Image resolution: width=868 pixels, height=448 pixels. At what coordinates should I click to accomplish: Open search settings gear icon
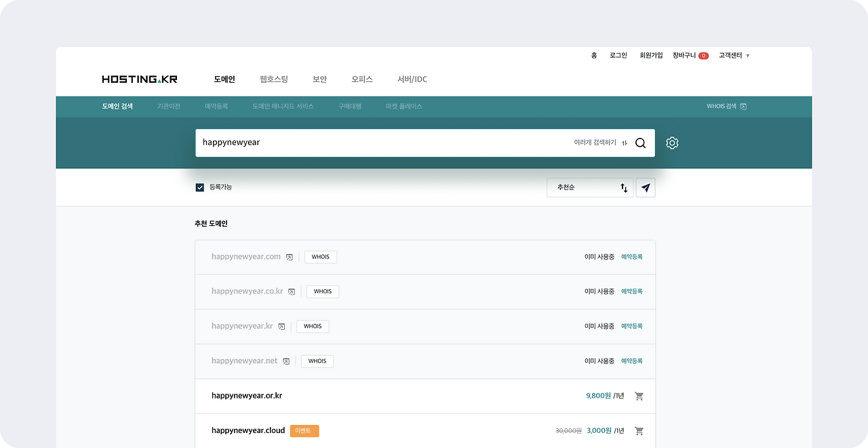[672, 143]
